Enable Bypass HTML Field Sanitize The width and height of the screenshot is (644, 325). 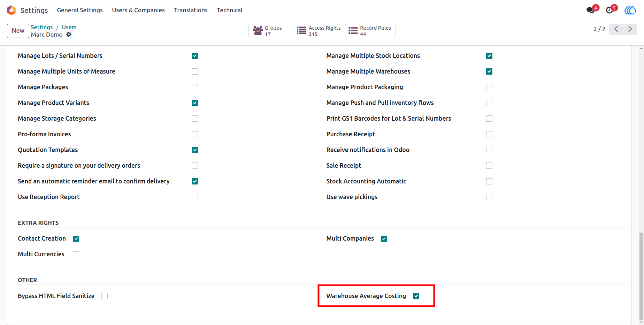[x=105, y=296]
